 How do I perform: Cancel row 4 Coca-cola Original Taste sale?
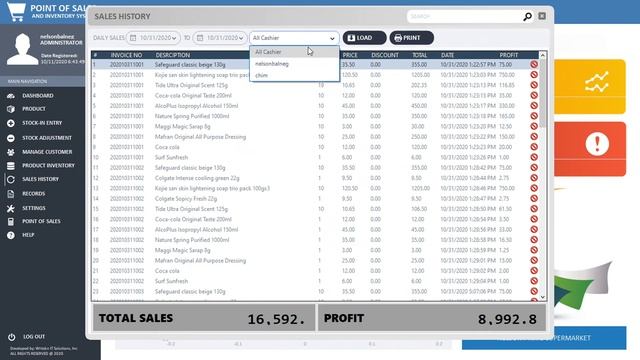click(534, 96)
